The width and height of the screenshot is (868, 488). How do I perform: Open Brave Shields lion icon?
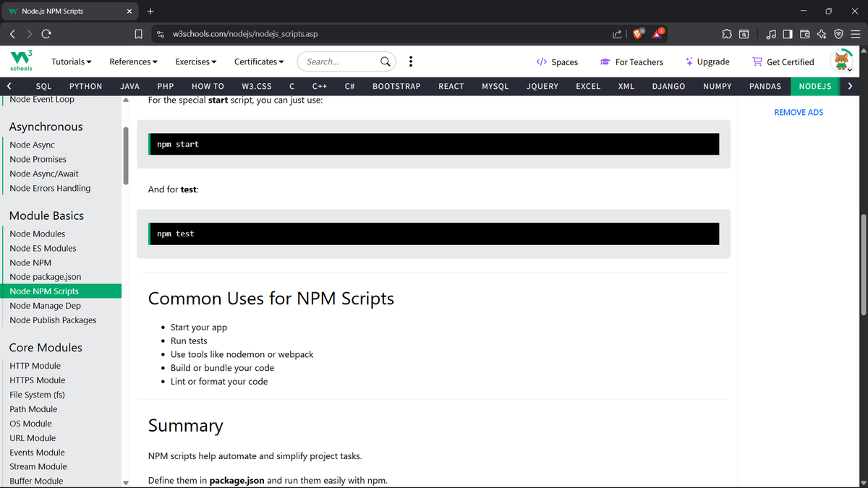639,34
